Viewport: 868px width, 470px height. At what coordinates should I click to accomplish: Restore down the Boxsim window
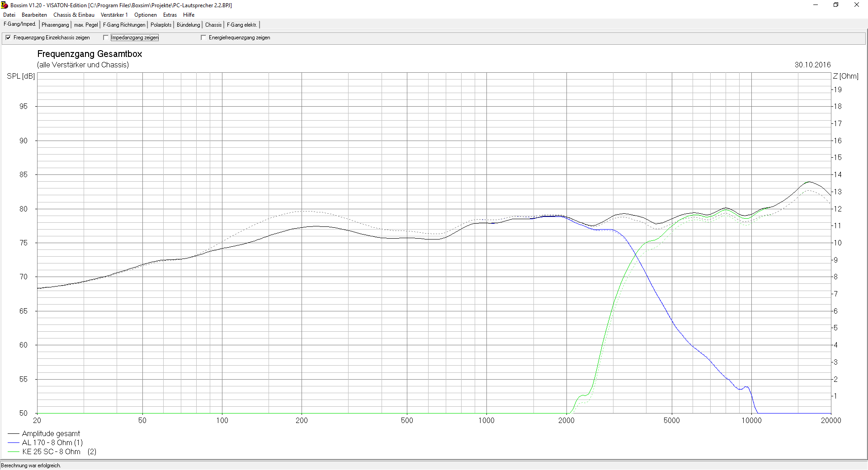point(836,5)
